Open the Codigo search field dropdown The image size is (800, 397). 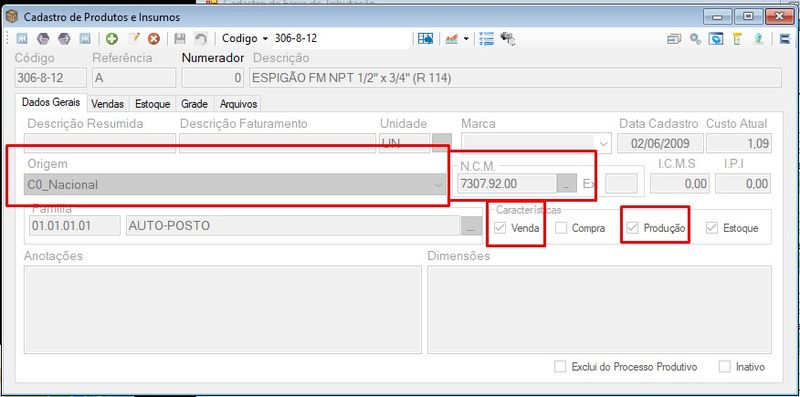(x=265, y=39)
